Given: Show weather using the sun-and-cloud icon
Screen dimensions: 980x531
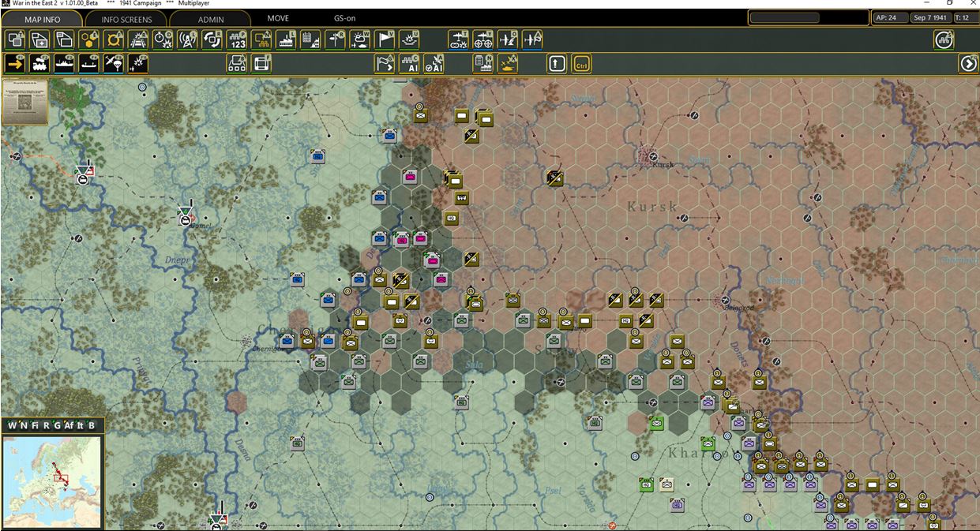Looking at the screenshot, I should (x=360, y=39).
